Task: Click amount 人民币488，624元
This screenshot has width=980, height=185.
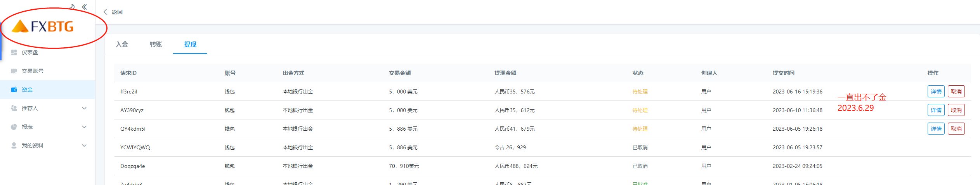Action: click(x=516, y=166)
